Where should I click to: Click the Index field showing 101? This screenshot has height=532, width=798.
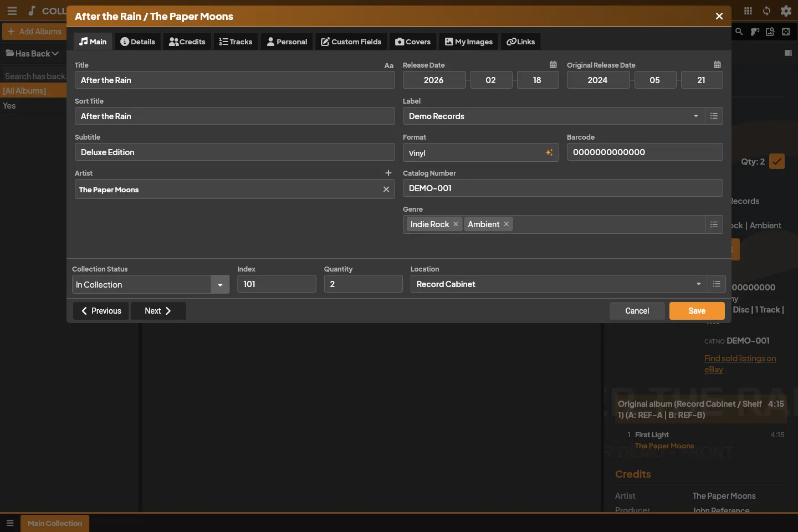point(277,284)
